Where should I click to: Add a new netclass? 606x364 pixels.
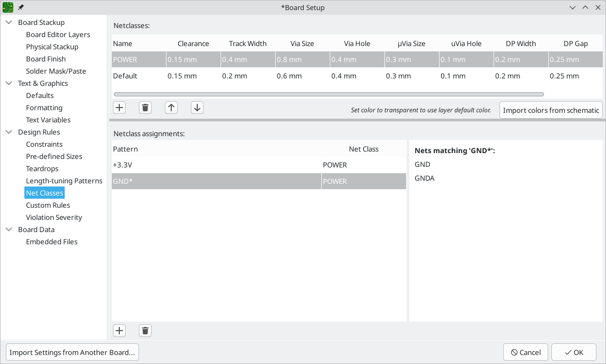[119, 107]
